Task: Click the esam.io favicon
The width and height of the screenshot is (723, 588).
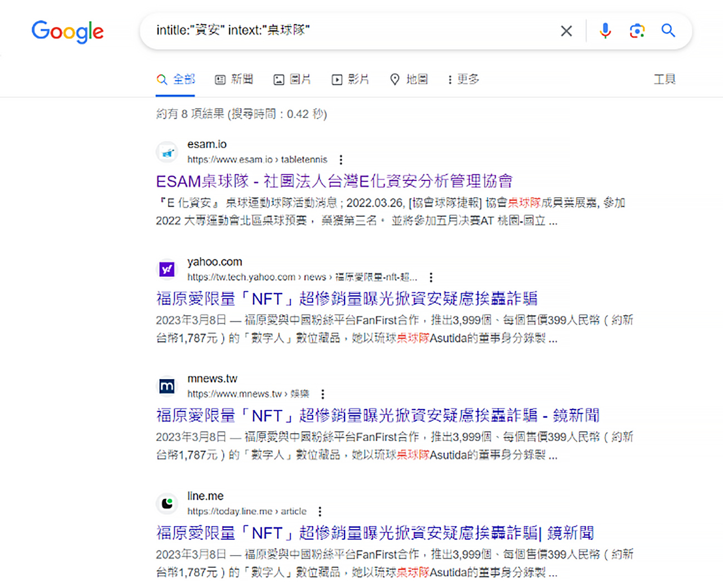Action: (166, 152)
